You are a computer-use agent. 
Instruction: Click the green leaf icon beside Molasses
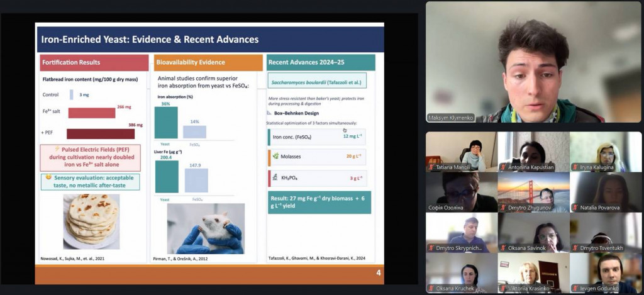[x=275, y=156]
